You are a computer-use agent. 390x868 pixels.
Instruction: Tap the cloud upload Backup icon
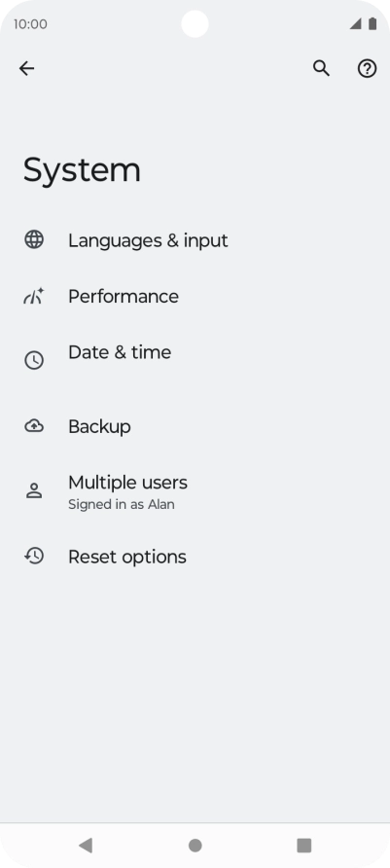click(x=34, y=425)
